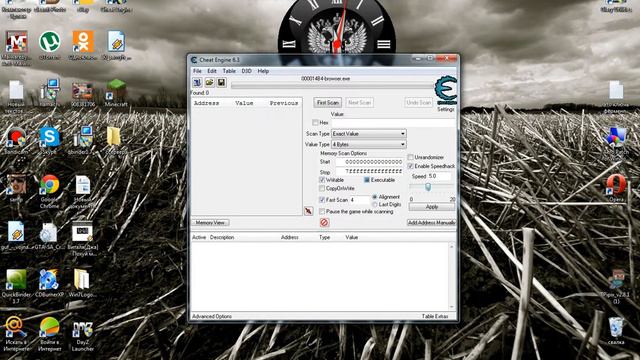This screenshot has width=640, height=360.
Task: Disable the Enable Speedhack checkbox
Action: (x=411, y=166)
